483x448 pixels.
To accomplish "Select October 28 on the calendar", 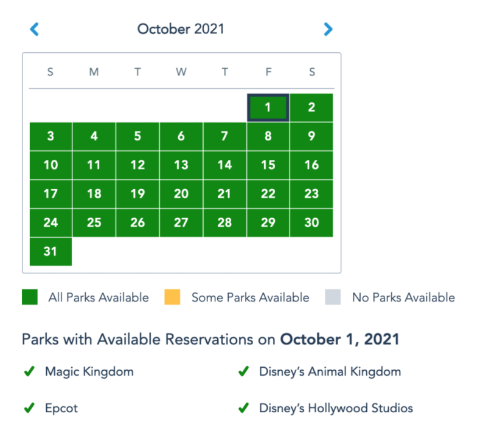I will click(224, 222).
